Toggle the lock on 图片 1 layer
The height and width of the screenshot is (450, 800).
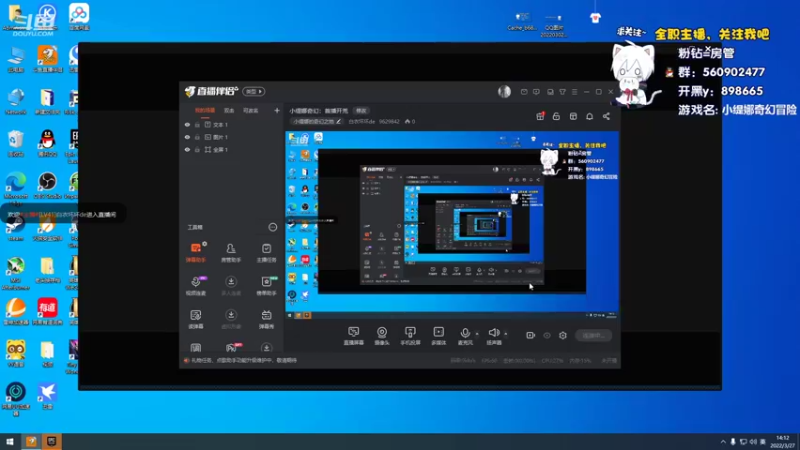(197, 137)
